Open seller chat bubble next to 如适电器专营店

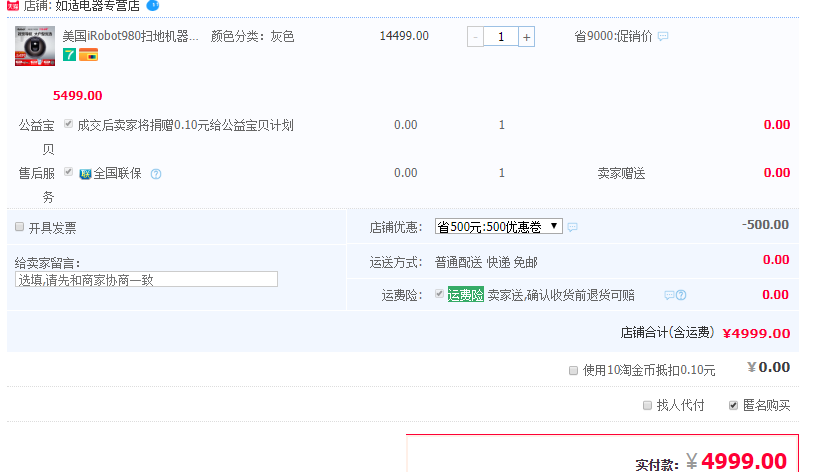coord(153,5)
